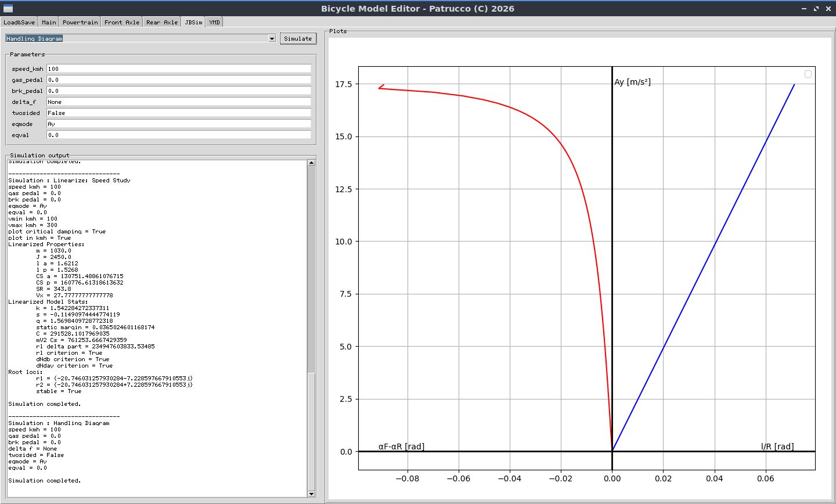Open the YMD tab
The height and width of the screenshot is (504, 836).
click(x=215, y=22)
